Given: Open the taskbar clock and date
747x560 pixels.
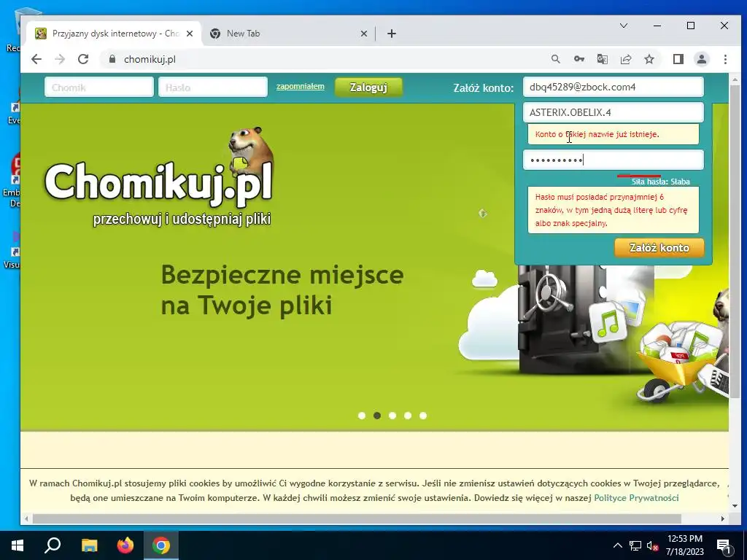Looking at the screenshot, I should tap(684, 545).
